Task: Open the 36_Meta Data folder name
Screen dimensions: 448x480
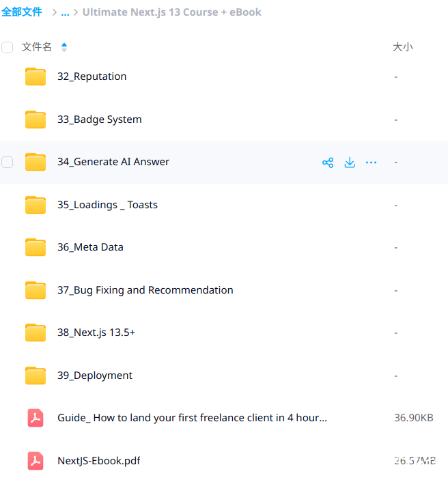Action: 90,247
